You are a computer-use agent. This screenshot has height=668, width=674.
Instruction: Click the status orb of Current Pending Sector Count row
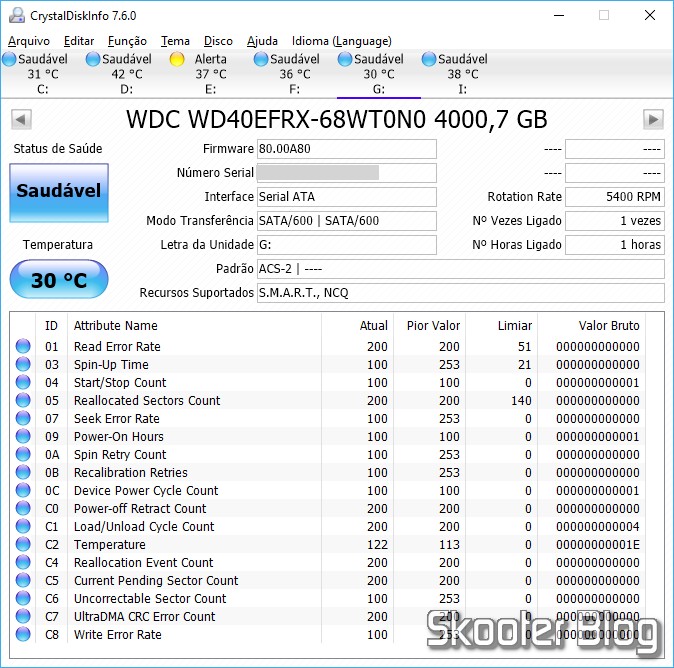pos(23,581)
